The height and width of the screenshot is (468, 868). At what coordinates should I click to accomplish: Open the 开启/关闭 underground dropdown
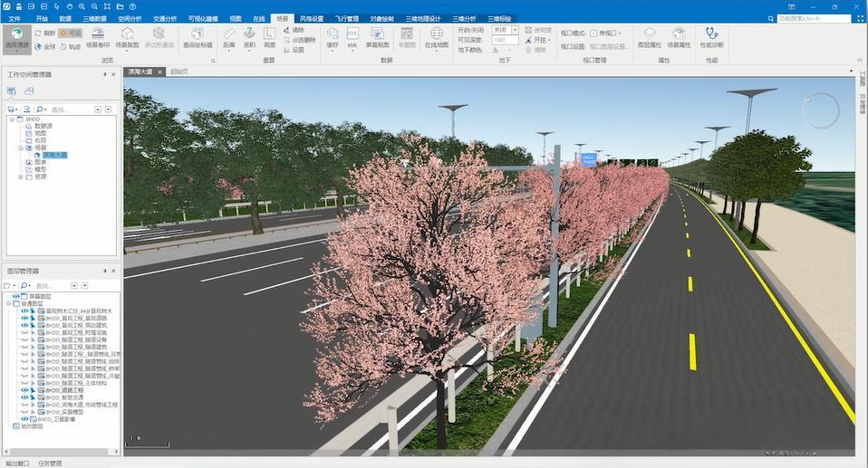click(x=515, y=29)
